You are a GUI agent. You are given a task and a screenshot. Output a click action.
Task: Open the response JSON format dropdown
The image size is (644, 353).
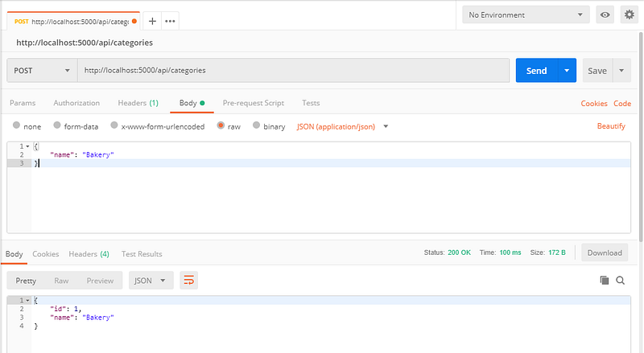coord(151,281)
